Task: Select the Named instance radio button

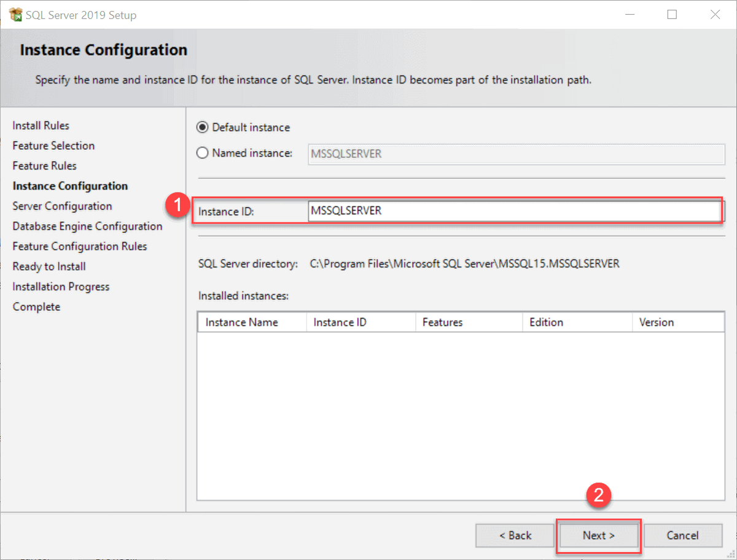Action: click(x=203, y=153)
